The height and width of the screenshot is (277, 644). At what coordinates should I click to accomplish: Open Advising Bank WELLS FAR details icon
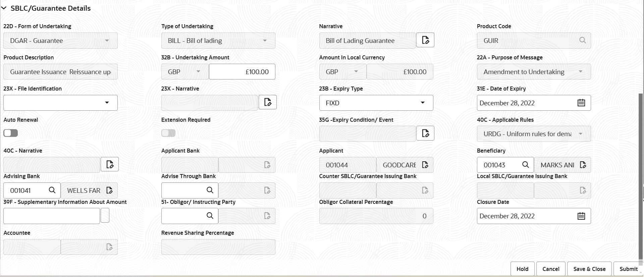pos(109,190)
